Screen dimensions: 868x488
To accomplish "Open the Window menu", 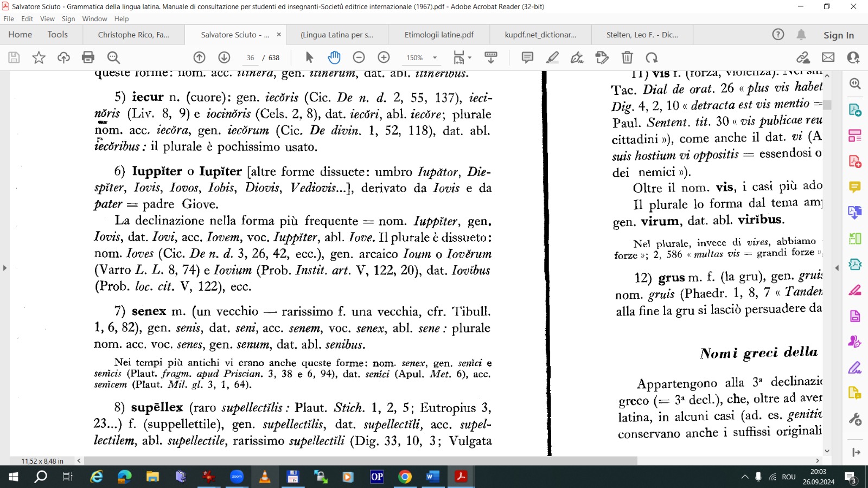I will tap(94, 18).
